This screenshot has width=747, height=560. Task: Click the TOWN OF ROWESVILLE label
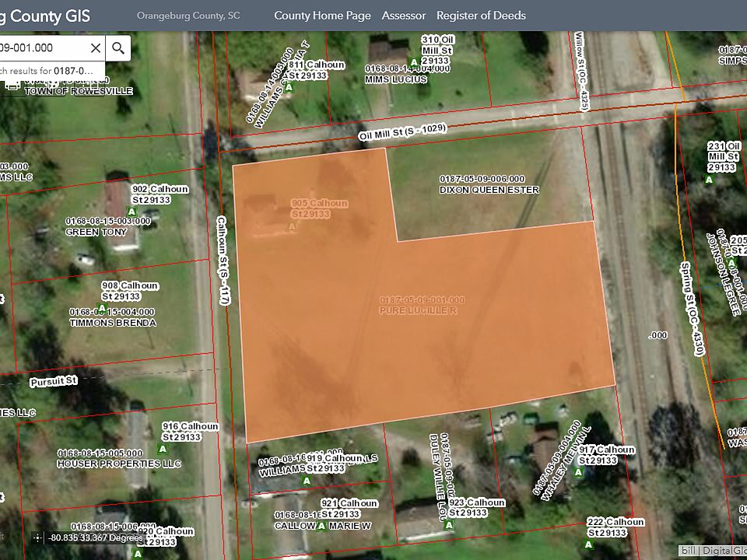click(79, 91)
